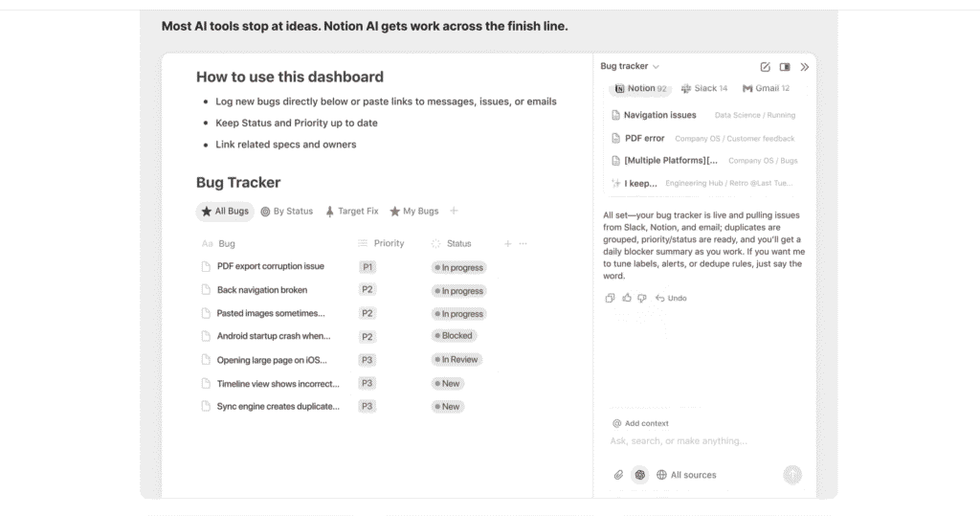The image size is (980, 516).
Task: Switch to the By Status view tab
Action: point(287,212)
